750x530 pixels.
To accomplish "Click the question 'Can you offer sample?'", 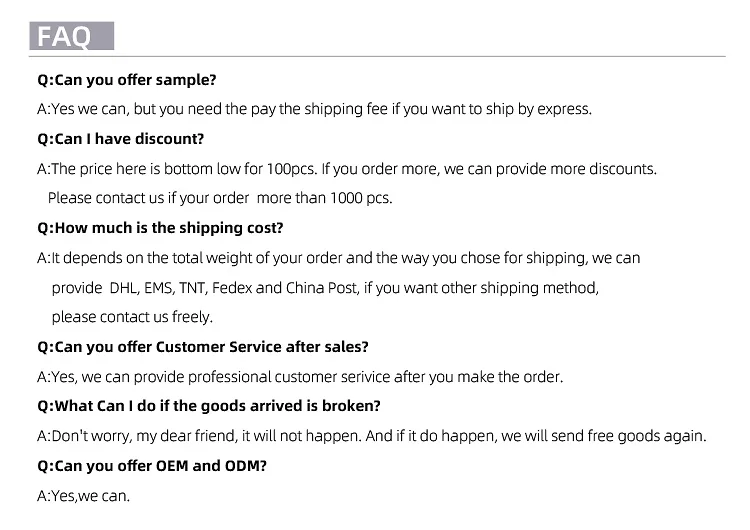I will (126, 79).
